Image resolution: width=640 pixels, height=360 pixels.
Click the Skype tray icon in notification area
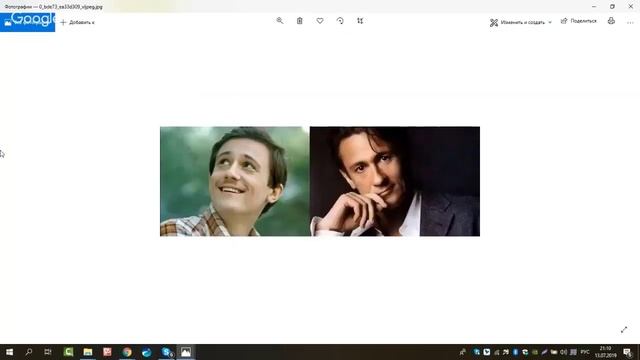(x=476, y=352)
